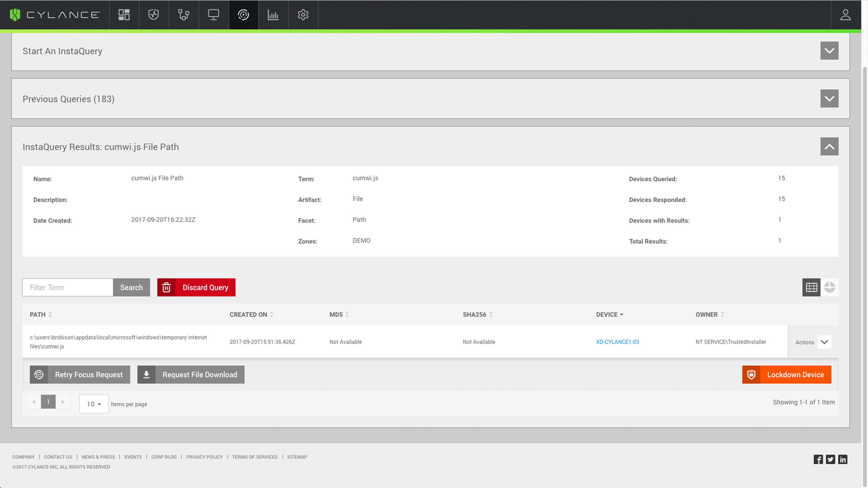The image size is (868, 488).
Task: Click into the Filter Term field
Action: (x=68, y=287)
